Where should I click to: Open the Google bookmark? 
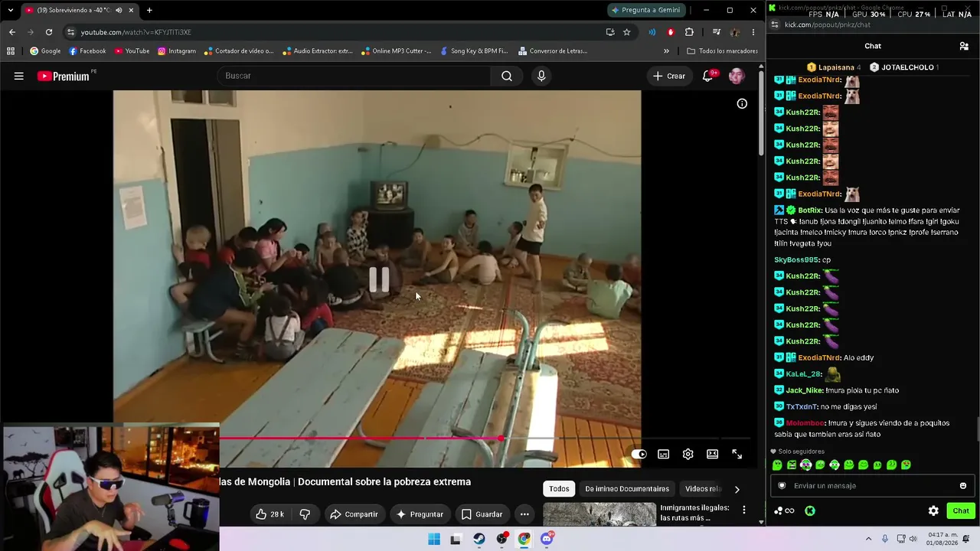(45, 51)
